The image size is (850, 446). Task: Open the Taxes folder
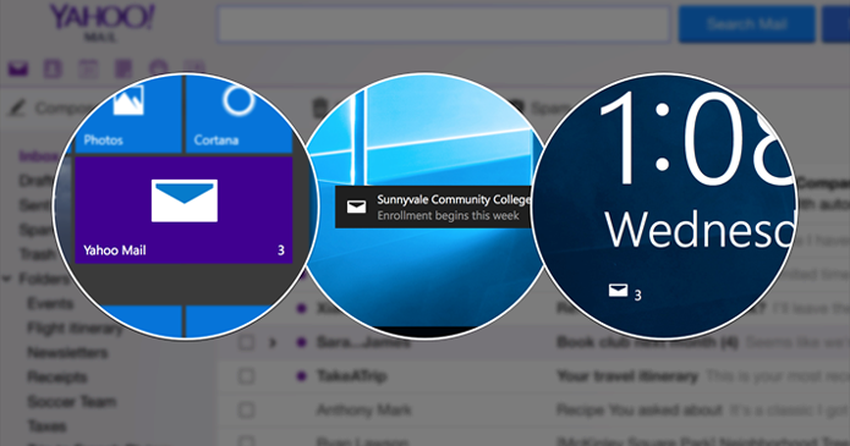tap(47, 425)
